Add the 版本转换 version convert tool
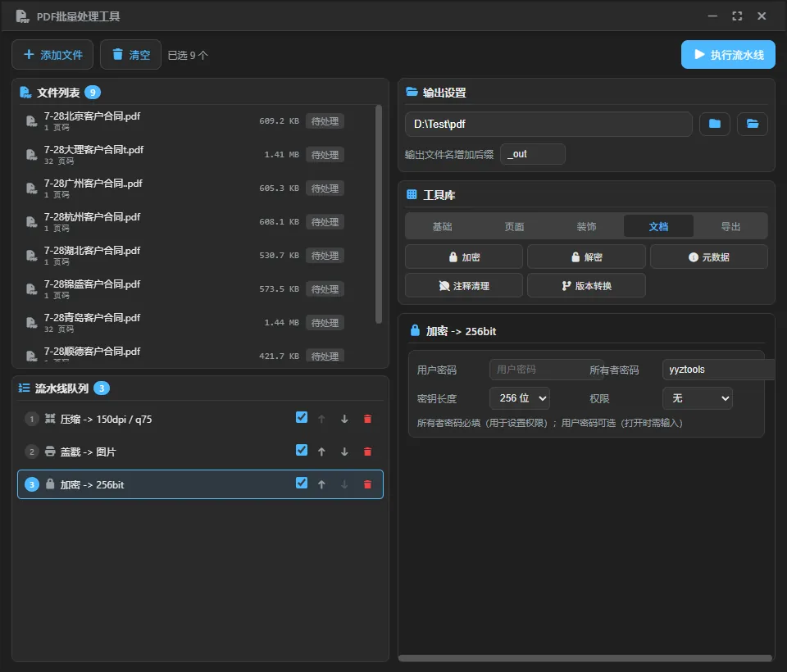This screenshot has height=672, width=787. [x=586, y=285]
